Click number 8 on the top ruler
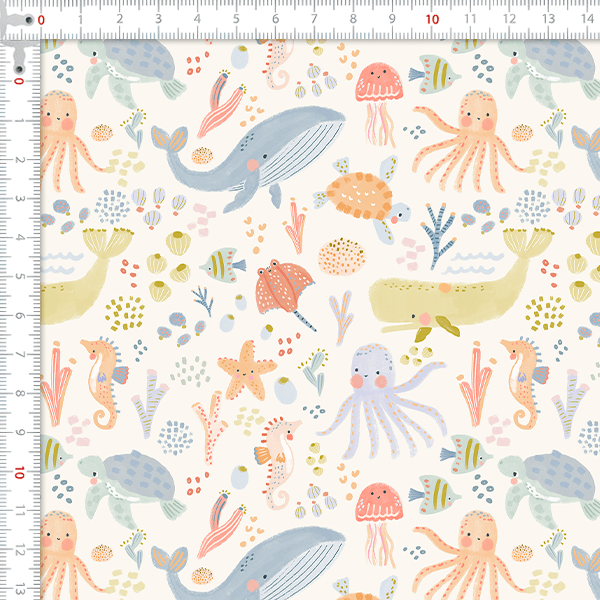Image resolution: width=600 pixels, height=600 pixels. (353, 19)
